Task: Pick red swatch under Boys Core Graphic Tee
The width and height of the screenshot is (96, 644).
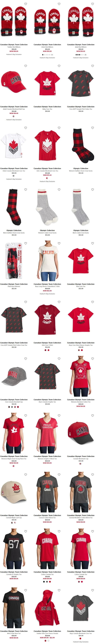Action: (x=82, y=350)
